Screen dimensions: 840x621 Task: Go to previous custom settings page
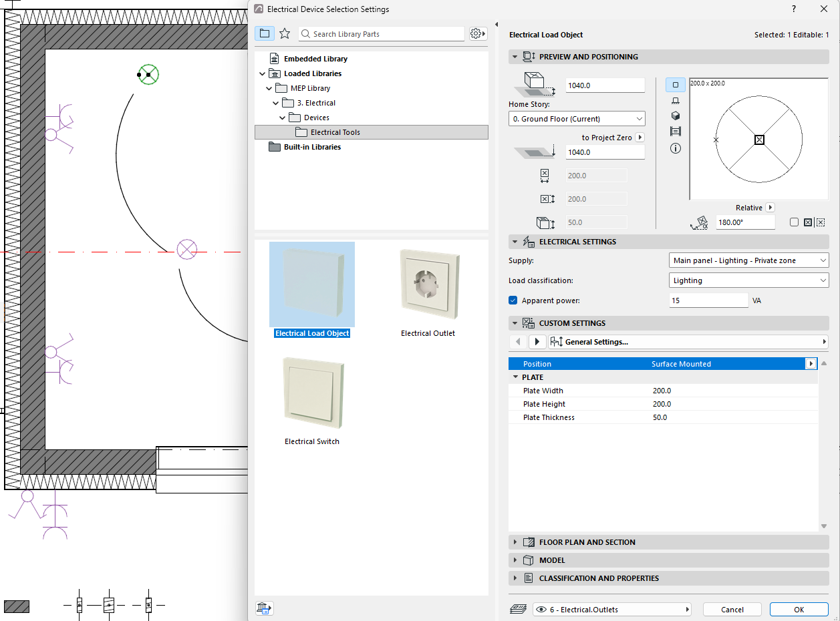tap(519, 342)
